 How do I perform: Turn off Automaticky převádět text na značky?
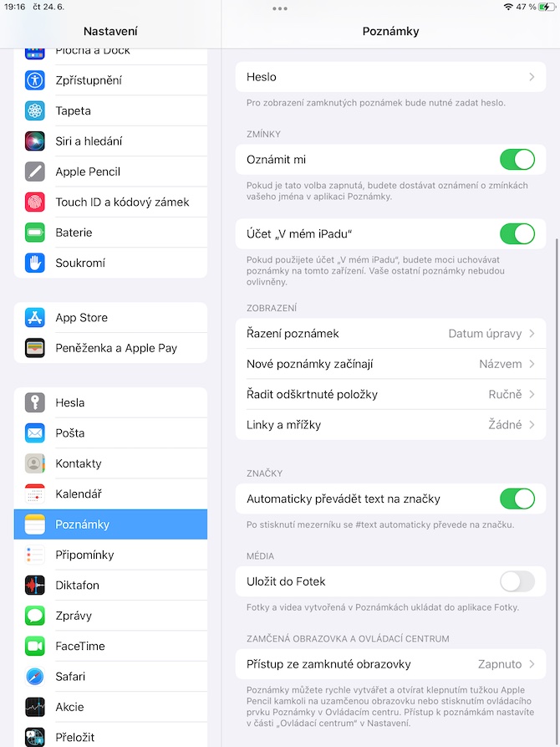(x=517, y=499)
